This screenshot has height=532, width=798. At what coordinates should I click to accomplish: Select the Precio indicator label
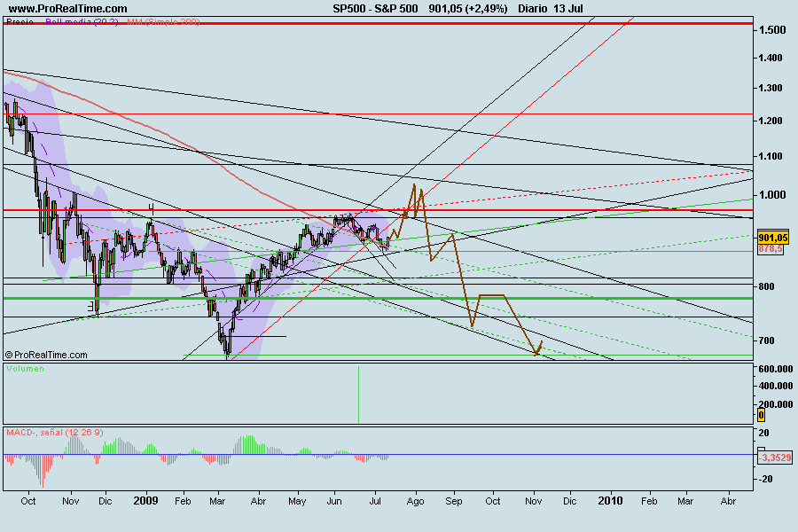(x=20, y=22)
